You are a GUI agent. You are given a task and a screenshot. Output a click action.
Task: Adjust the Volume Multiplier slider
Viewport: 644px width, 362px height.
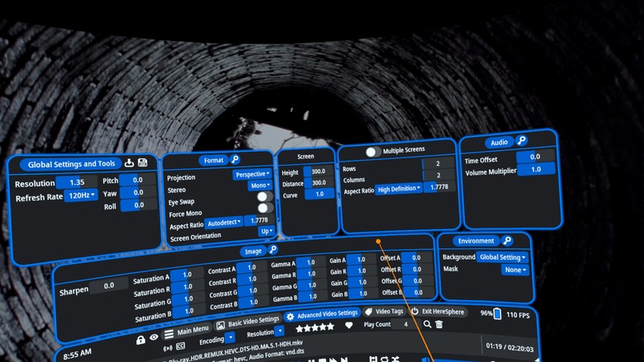pos(536,169)
